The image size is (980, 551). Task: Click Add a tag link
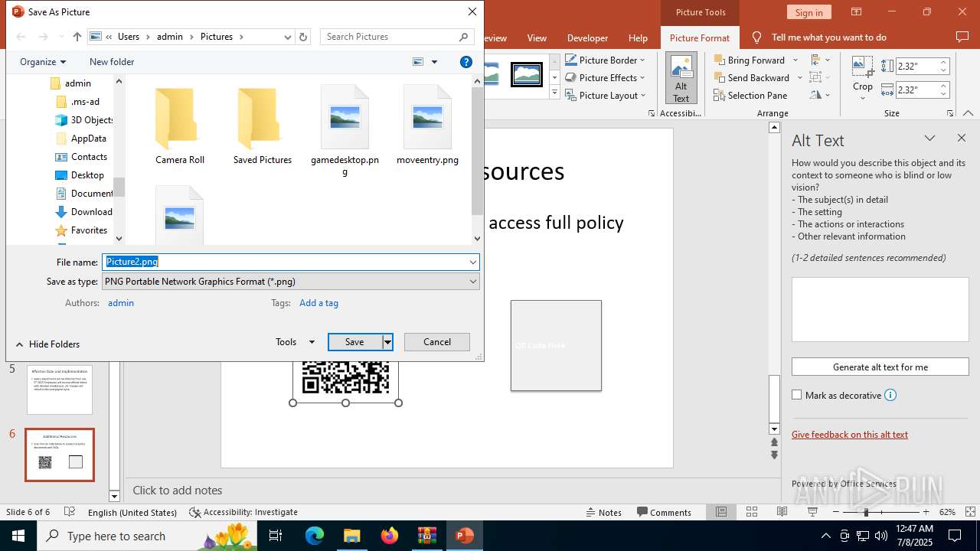(x=318, y=303)
